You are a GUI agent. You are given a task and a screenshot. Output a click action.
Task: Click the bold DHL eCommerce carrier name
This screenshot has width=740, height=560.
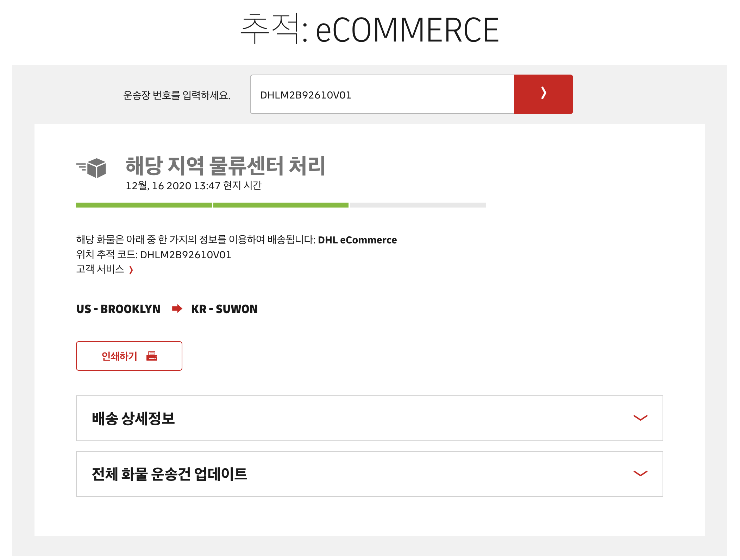(x=357, y=240)
